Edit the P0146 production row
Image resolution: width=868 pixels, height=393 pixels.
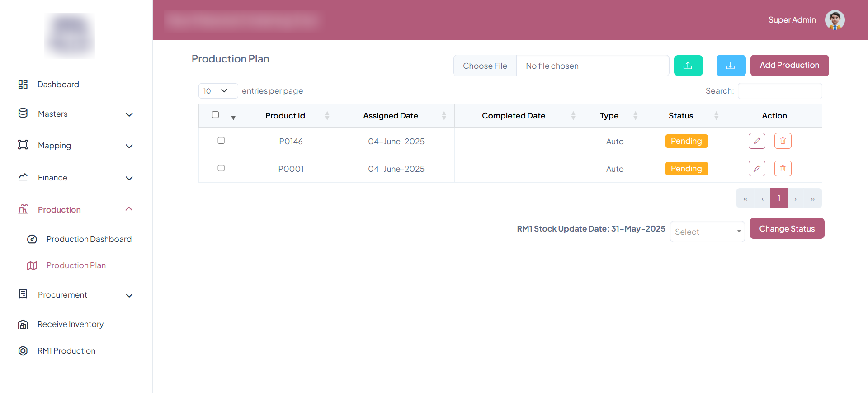point(757,141)
